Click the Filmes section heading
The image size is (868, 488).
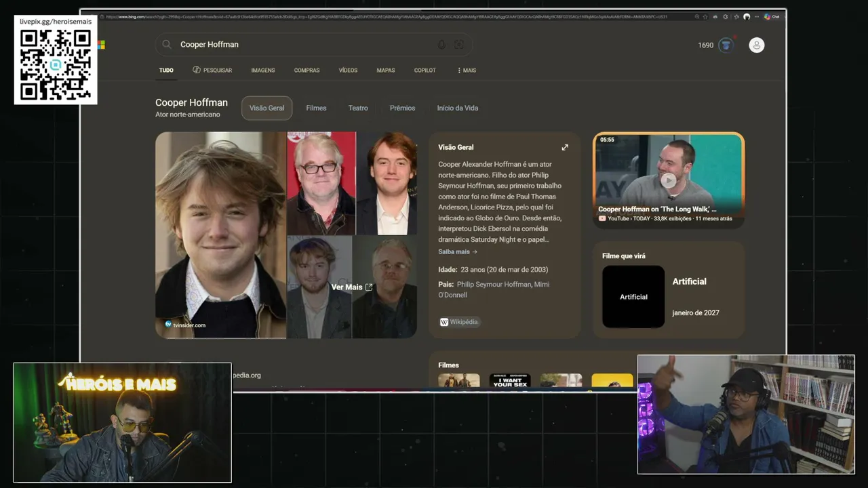[448, 365]
